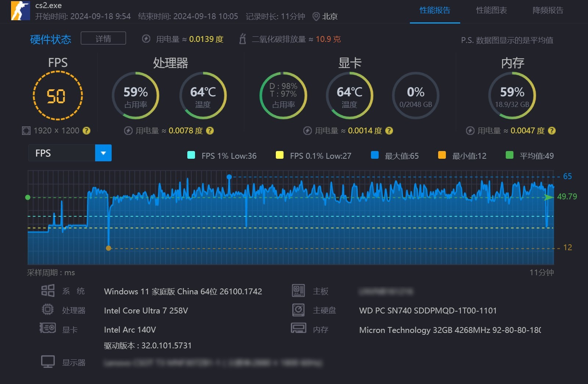Open the 降频报告 tab

548,11
